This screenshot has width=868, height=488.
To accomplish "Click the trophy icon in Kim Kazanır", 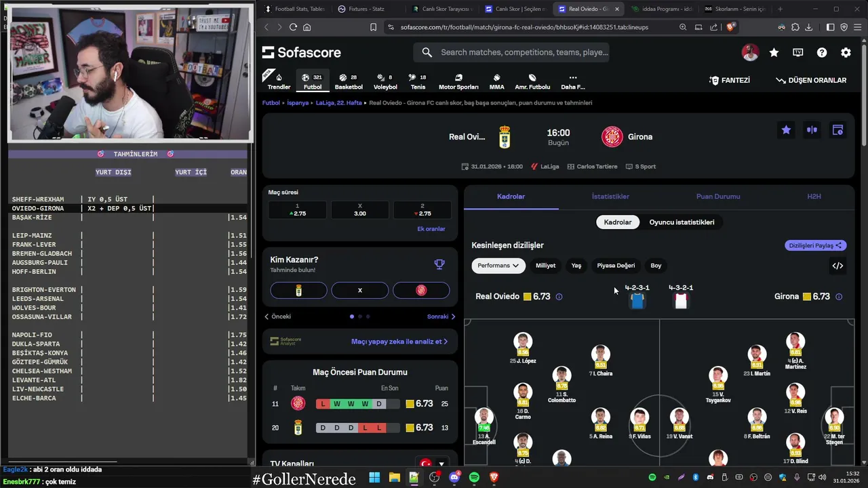I will coord(439,264).
